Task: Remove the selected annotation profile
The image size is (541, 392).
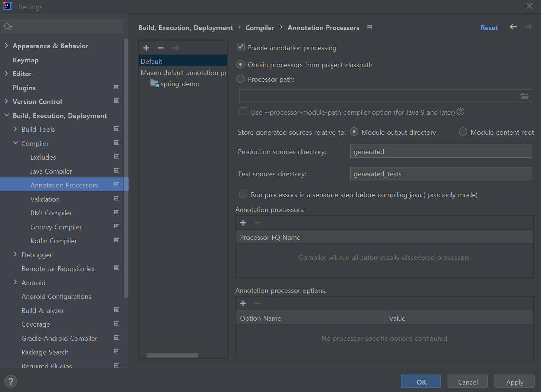Action: click(x=161, y=48)
